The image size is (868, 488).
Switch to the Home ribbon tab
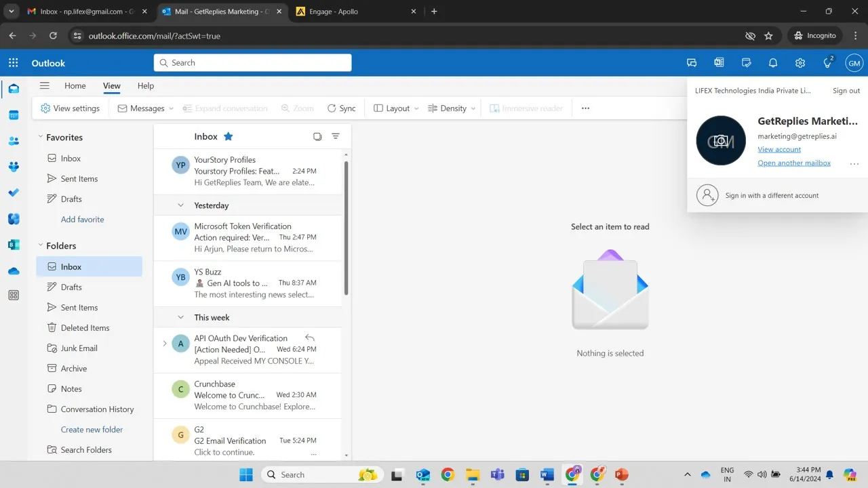(x=75, y=86)
